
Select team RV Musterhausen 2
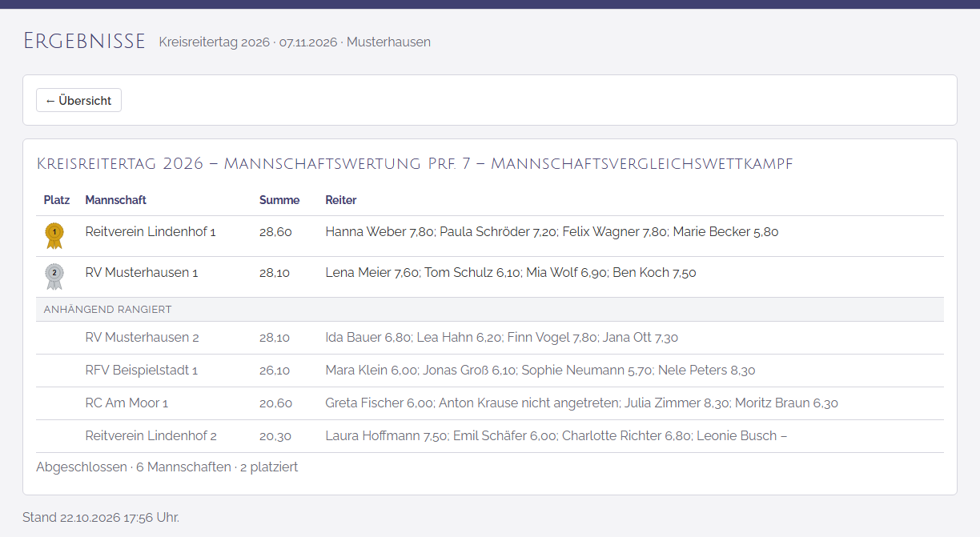[x=143, y=338]
